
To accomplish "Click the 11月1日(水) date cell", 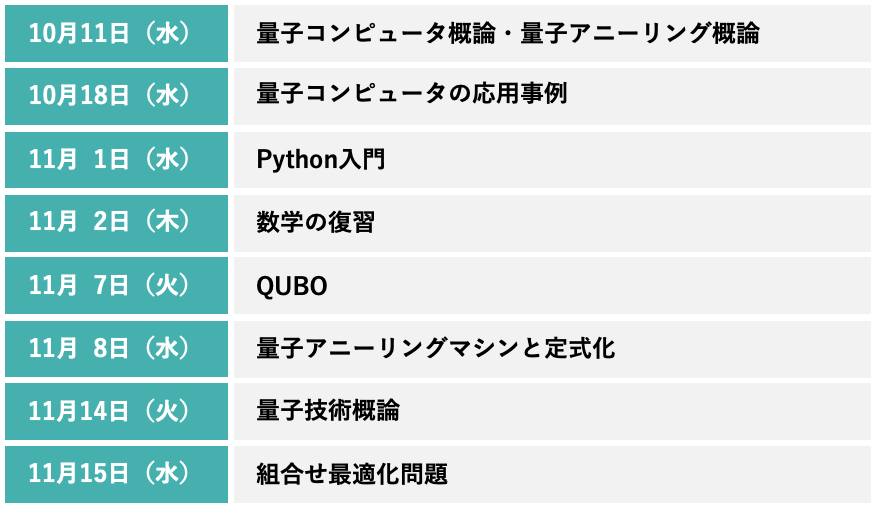I will tap(116, 159).
